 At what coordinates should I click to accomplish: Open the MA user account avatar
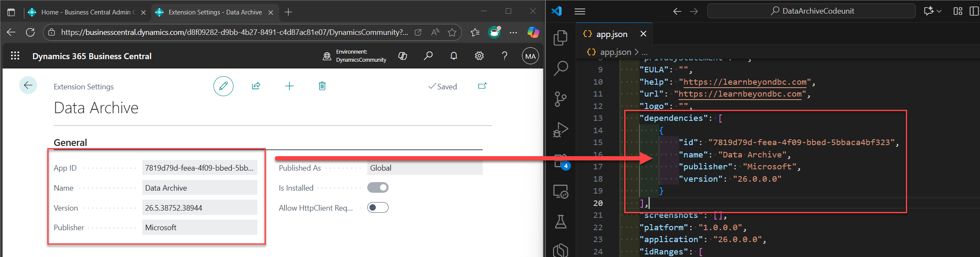click(530, 56)
